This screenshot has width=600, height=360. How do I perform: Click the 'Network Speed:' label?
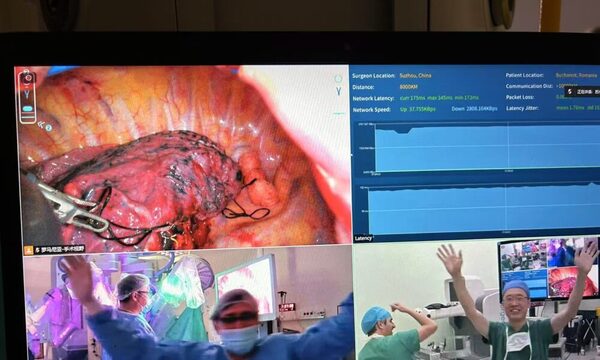click(372, 110)
